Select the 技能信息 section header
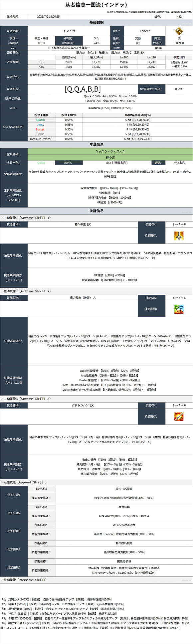Screen dimensions: 193x644 tap(96, 211)
